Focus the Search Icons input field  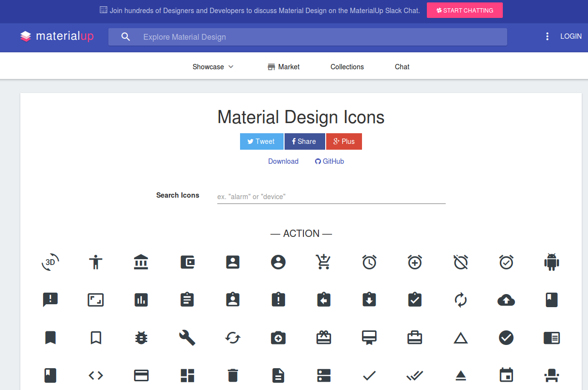tap(331, 197)
